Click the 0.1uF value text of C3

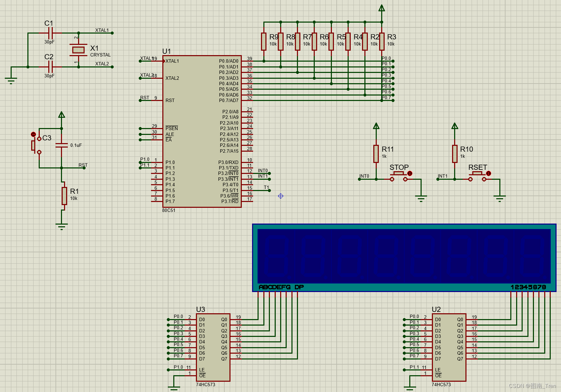tap(76, 145)
